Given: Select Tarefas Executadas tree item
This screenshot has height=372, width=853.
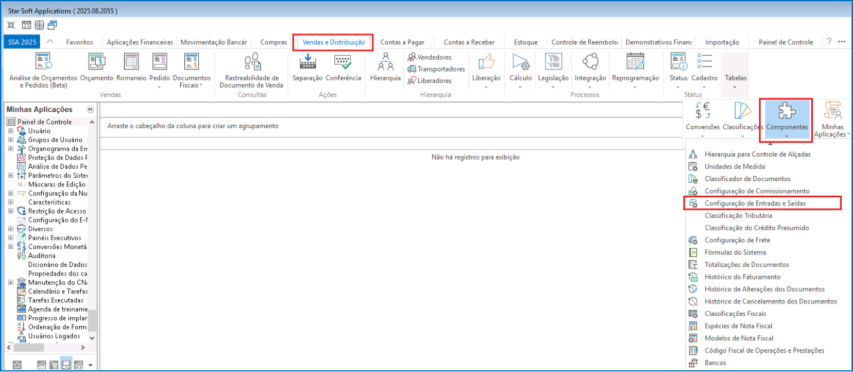Looking at the screenshot, I should (55, 300).
